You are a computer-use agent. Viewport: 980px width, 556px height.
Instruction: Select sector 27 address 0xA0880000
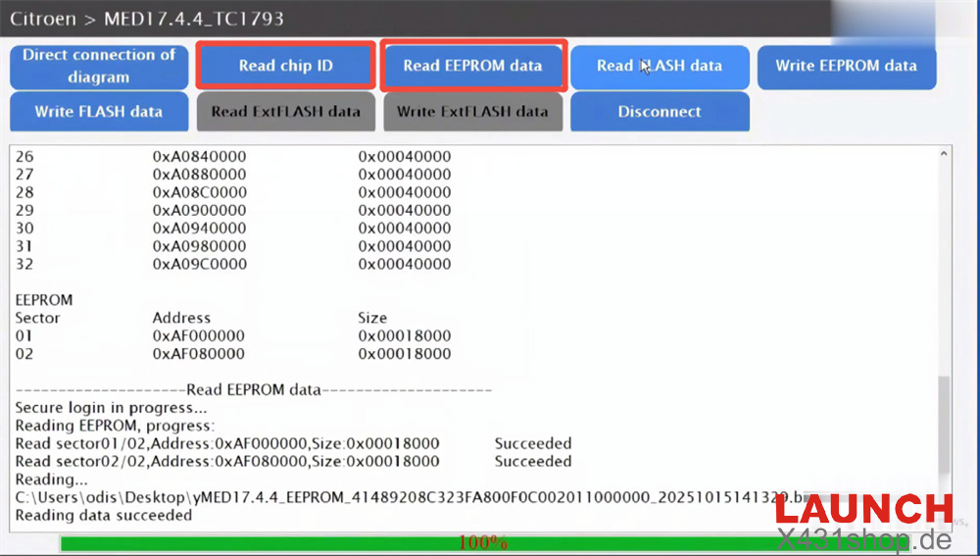(x=199, y=175)
